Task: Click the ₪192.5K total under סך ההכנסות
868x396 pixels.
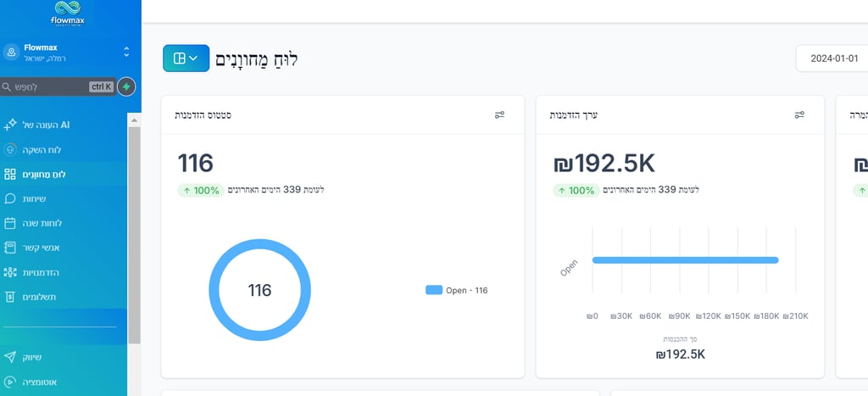Action: 681,354
